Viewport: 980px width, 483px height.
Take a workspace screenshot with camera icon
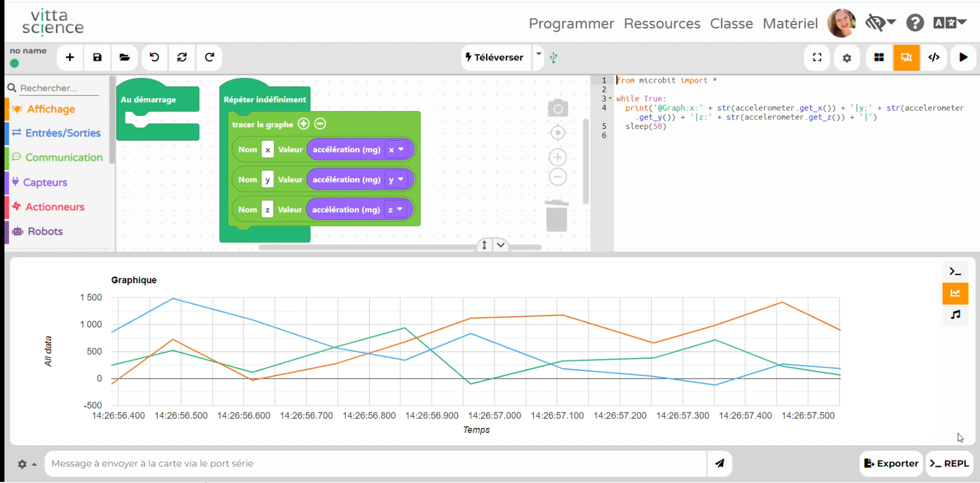point(557,108)
